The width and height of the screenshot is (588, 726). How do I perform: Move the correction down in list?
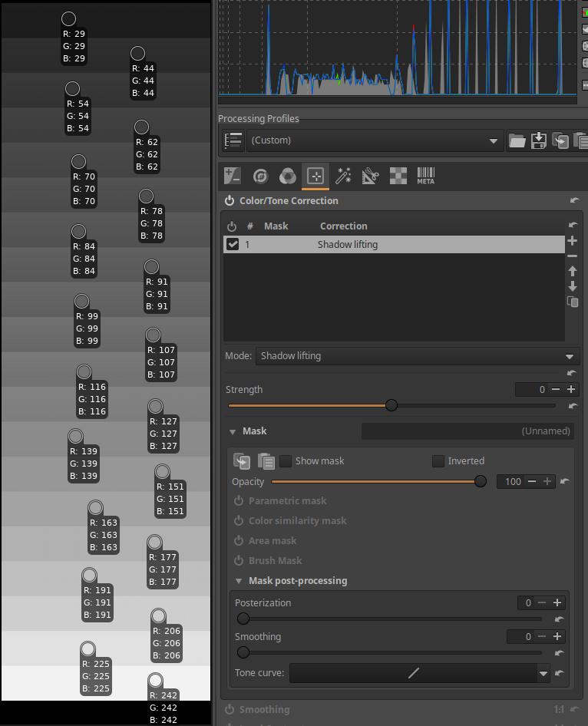[572, 286]
